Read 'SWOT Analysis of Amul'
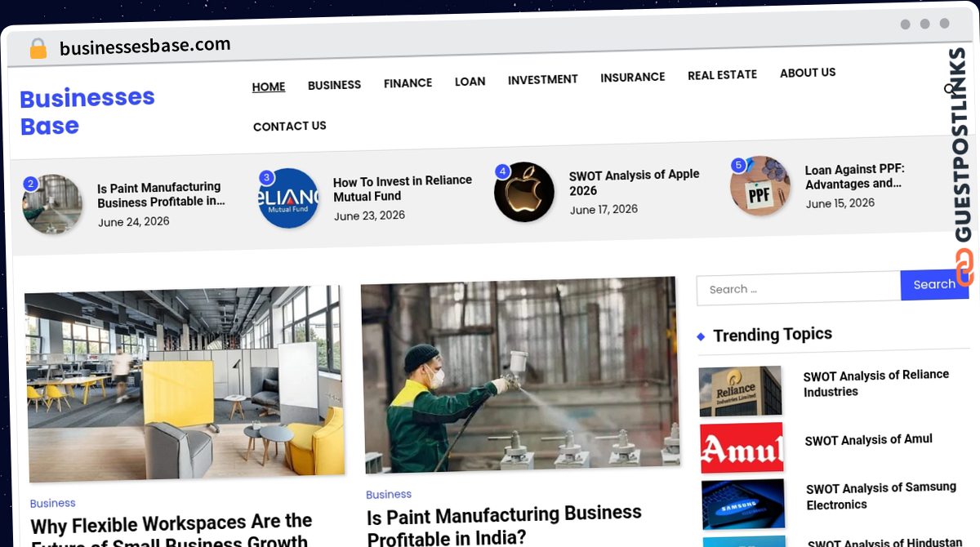The width and height of the screenshot is (980, 547). (x=868, y=439)
